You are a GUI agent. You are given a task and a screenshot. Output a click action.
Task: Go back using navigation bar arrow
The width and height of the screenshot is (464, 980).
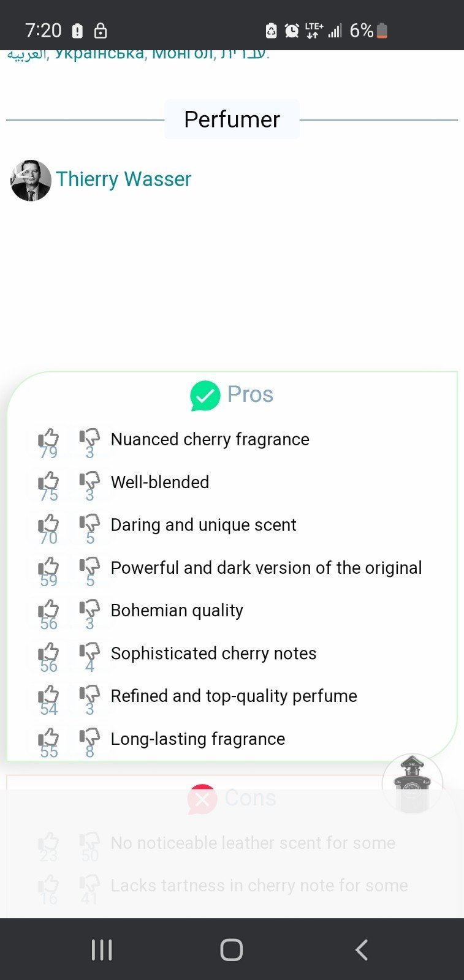362,950
